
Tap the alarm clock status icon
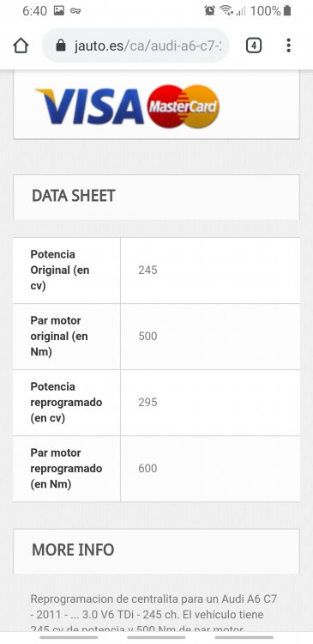coord(209,10)
